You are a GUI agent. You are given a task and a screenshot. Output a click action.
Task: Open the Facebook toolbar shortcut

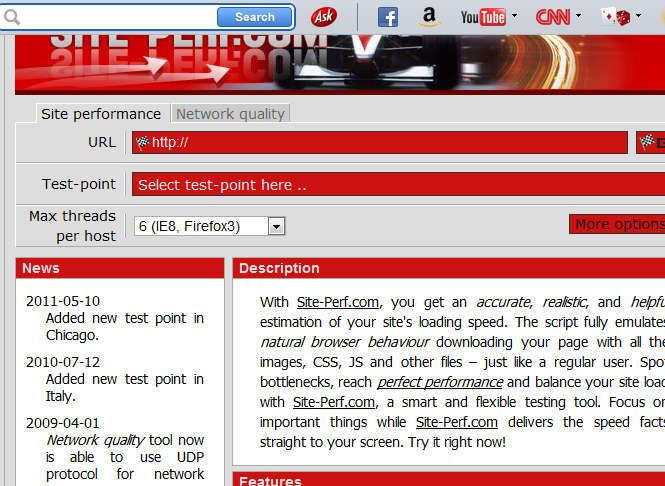point(388,17)
